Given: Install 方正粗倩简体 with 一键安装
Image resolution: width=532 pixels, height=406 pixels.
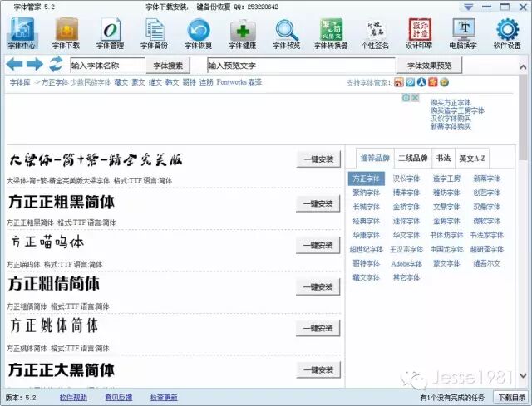Looking at the screenshot, I should pos(318,287).
